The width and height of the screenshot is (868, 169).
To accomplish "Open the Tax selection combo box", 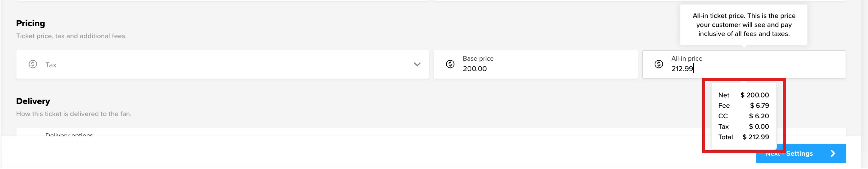I will point(222,64).
